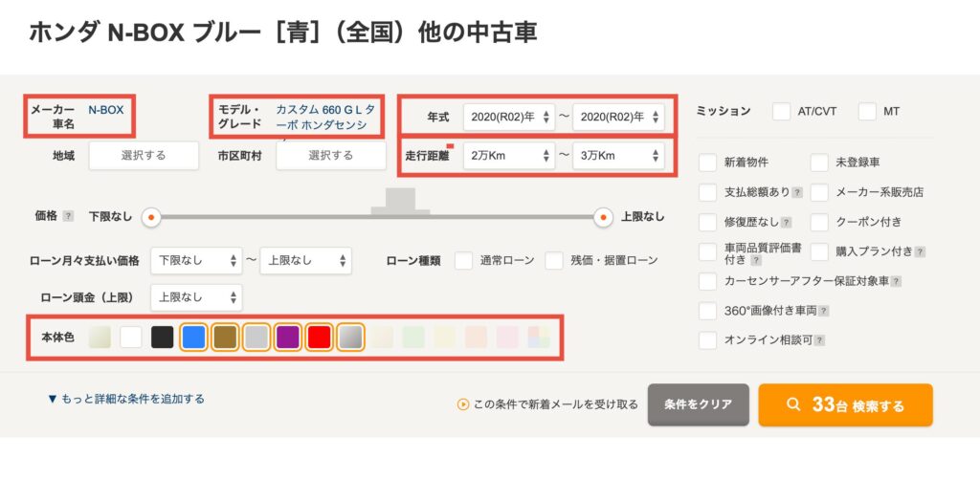This screenshot has height=479, width=980.
Task: Click この条件で新着メールを受け取る link
Action: tap(556, 404)
